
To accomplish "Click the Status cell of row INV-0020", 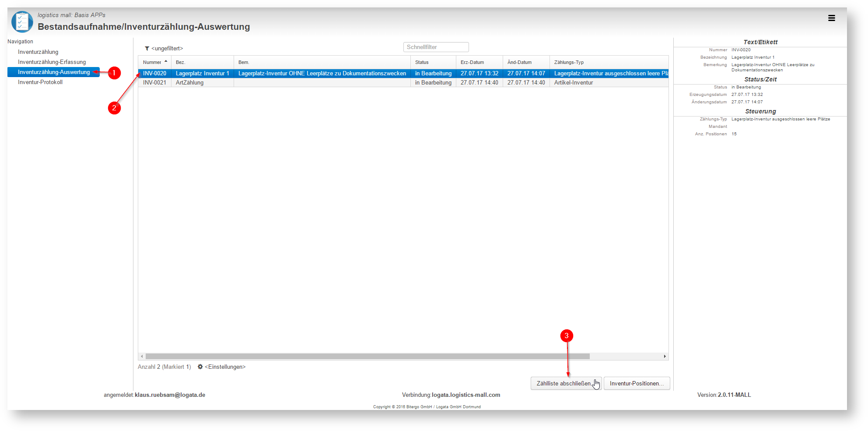I will pos(433,74).
